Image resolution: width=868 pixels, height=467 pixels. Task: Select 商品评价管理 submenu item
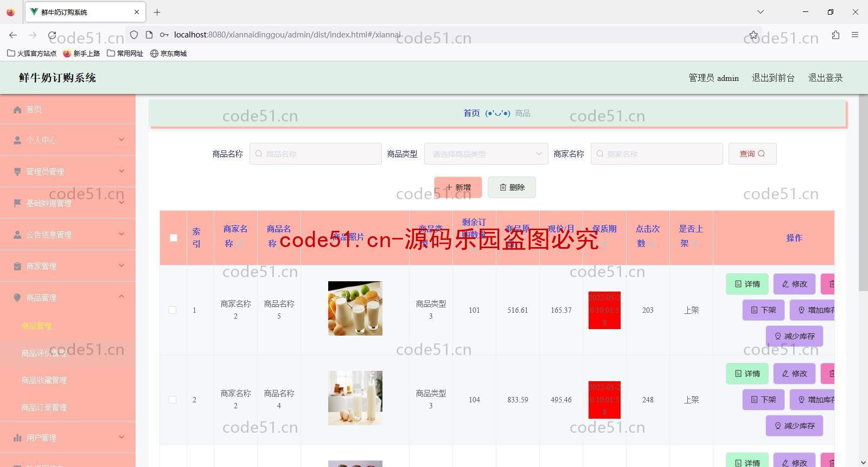44,353
